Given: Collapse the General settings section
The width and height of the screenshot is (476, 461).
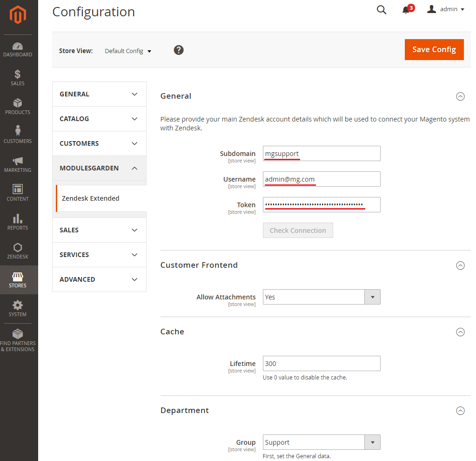Looking at the screenshot, I should pos(460,96).
